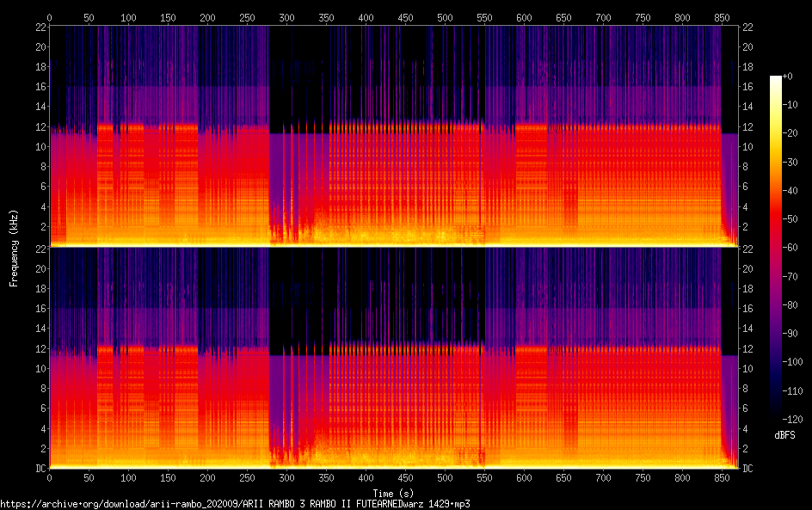Click the "+0" value on the color scale

pos(787,76)
